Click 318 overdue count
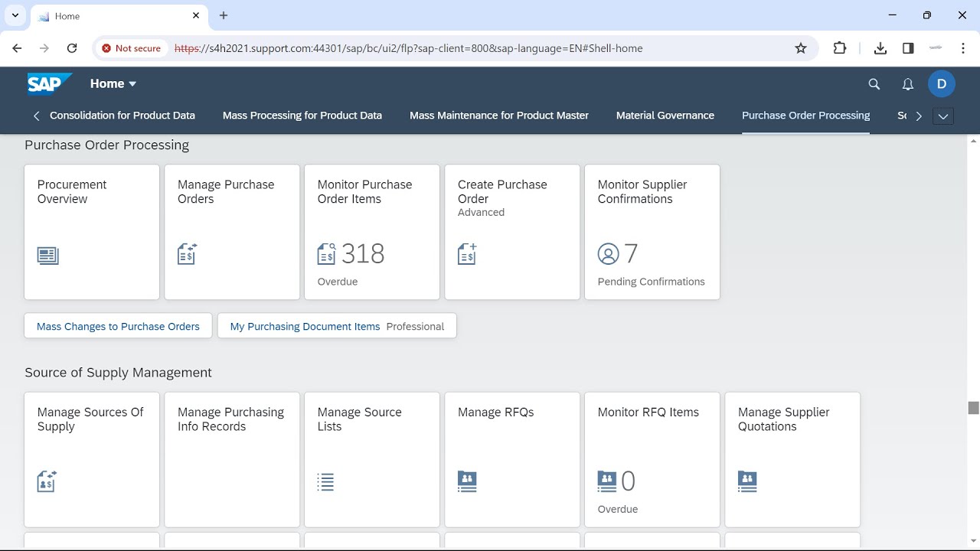Screen dimensions: 980x551 point(363,253)
